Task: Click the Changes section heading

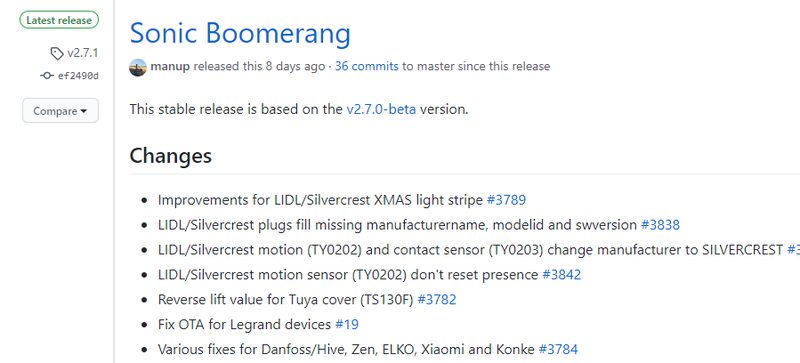Action: 170,156
